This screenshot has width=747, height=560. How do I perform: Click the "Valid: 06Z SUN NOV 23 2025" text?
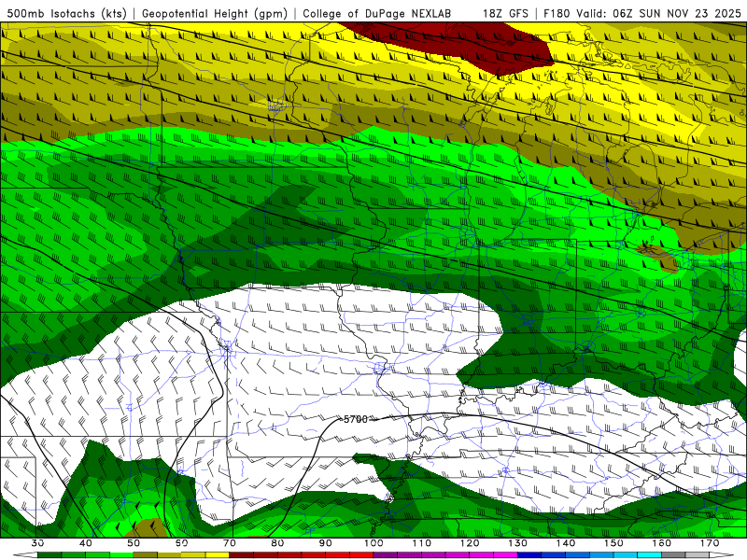tap(658, 13)
